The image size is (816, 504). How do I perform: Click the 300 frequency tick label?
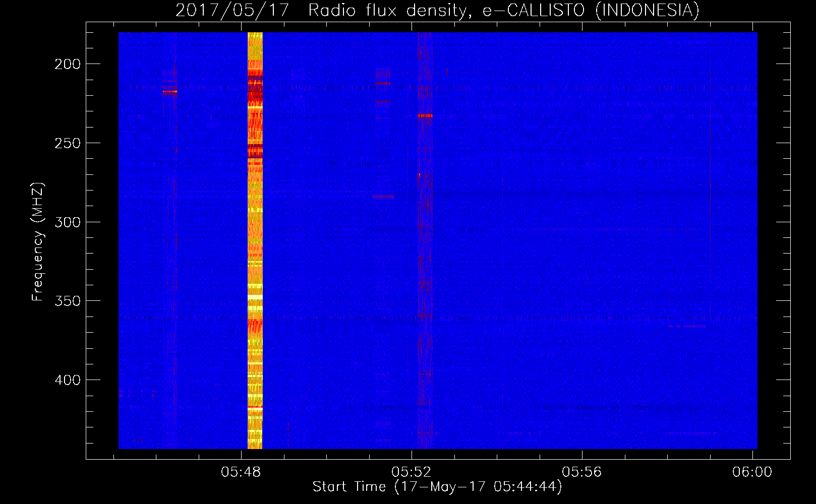click(x=67, y=222)
